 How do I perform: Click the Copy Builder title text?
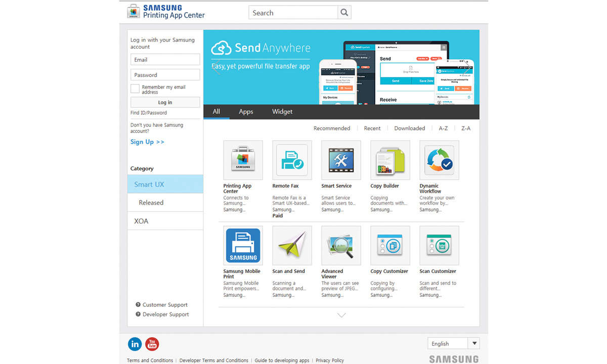tap(384, 186)
